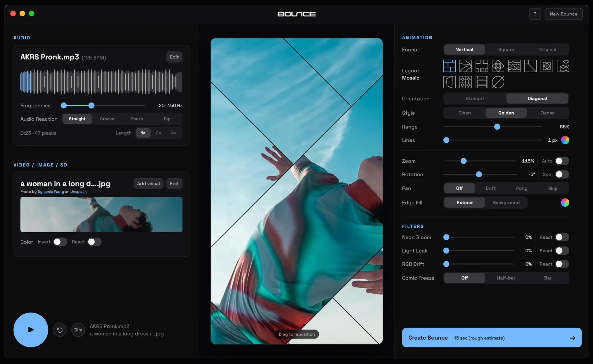Toggle the Color Invert switch
The width and height of the screenshot is (593, 364).
click(60, 242)
